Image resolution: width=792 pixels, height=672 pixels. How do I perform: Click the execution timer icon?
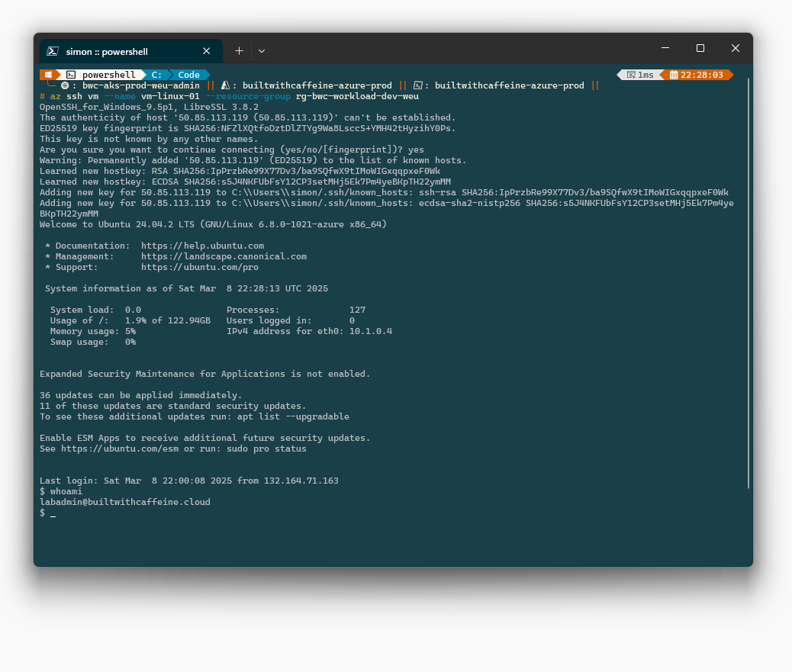[631, 75]
